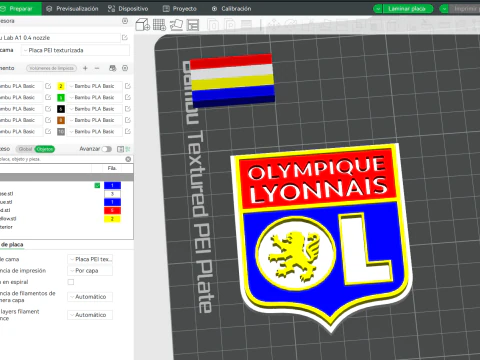Remove a filament with the minus icon
This screenshot has height=360, width=480.
click(x=97, y=68)
